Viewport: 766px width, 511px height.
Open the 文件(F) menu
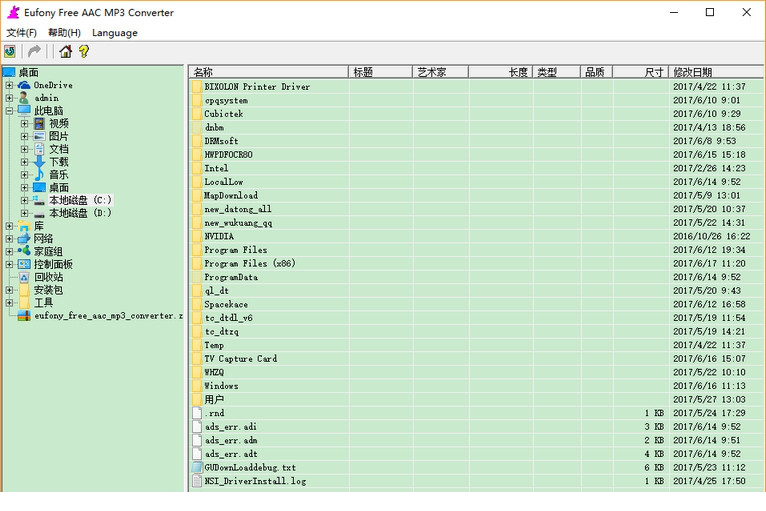pyautogui.click(x=21, y=33)
